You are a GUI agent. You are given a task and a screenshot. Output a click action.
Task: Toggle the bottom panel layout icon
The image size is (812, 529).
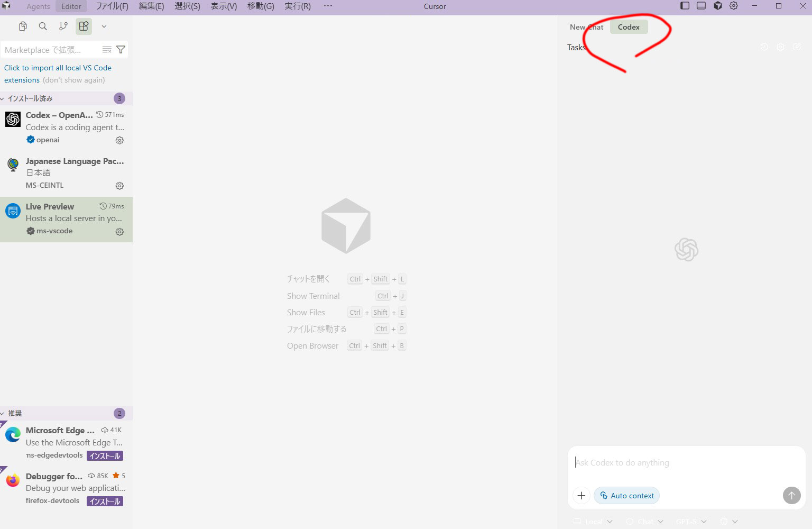click(701, 6)
